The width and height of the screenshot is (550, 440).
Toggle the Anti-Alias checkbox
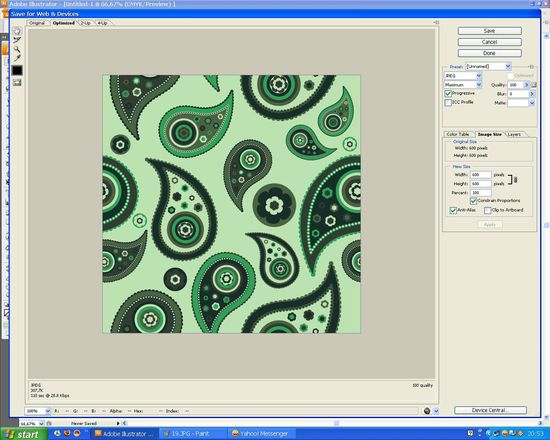[x=453, y=210]
